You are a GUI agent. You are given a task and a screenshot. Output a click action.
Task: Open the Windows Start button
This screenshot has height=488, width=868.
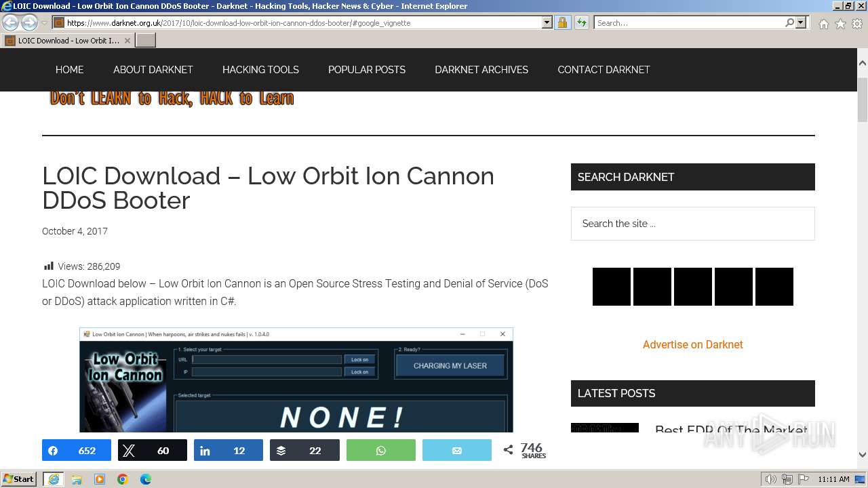(x=19, y=479)
